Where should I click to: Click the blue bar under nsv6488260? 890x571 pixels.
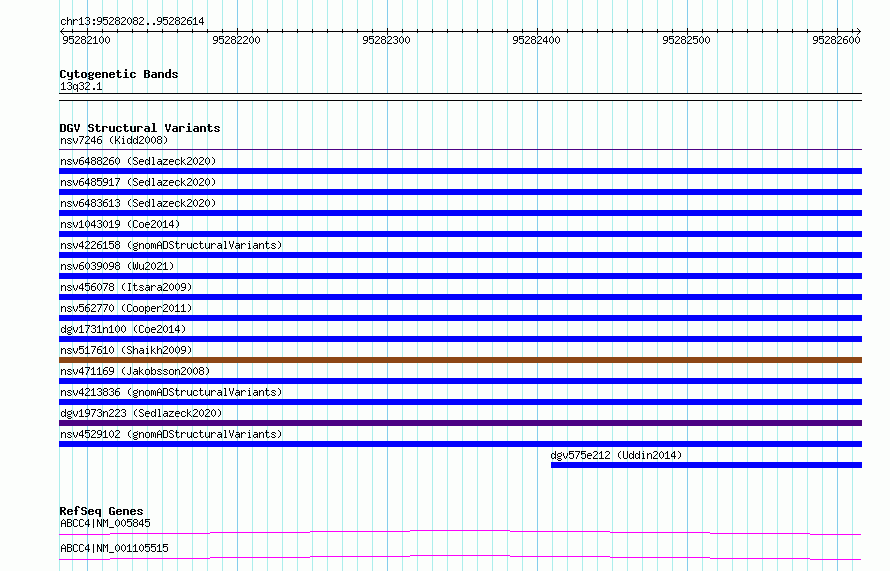click(460, 171)
